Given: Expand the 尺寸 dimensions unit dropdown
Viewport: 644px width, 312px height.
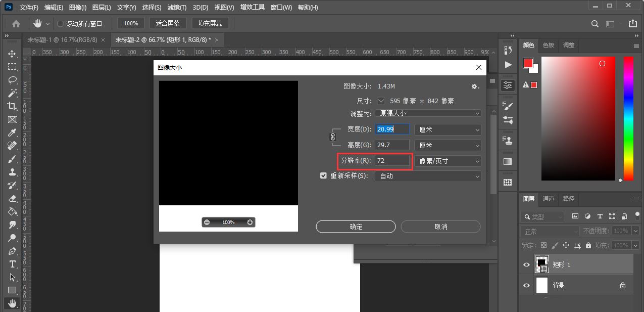Looking at the screenshot, I should 381,101.
